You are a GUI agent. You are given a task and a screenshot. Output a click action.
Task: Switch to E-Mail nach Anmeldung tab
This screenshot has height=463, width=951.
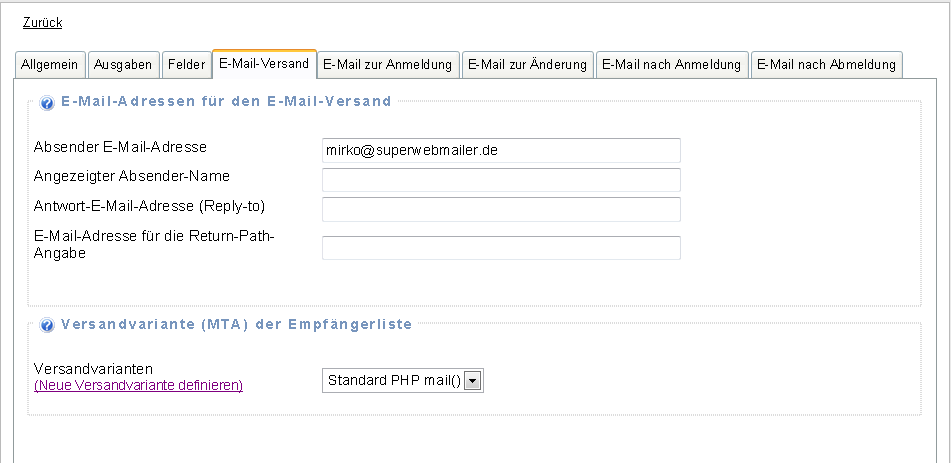click(671, 65)
